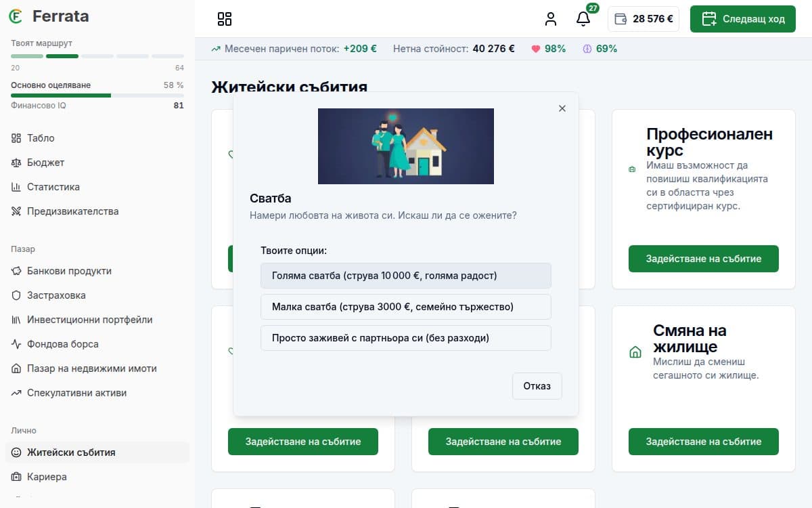Click the cash flow trend arrow icon
The image size is (812, 508).
point(216,49)
